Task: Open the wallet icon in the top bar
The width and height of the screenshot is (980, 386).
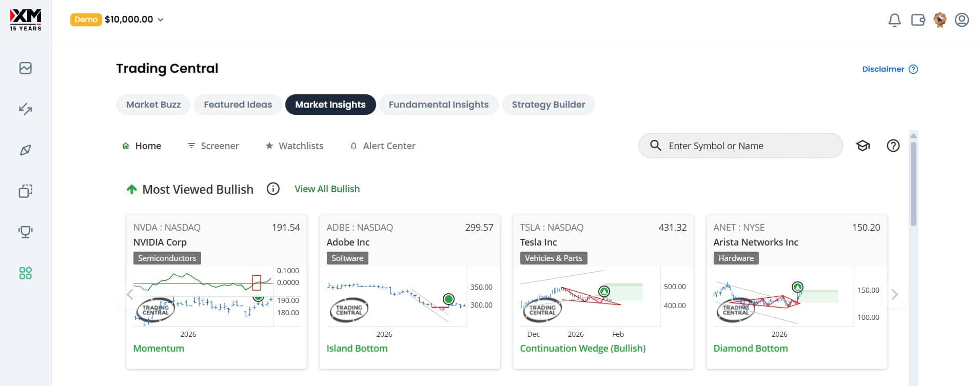Action: [918, 20]
